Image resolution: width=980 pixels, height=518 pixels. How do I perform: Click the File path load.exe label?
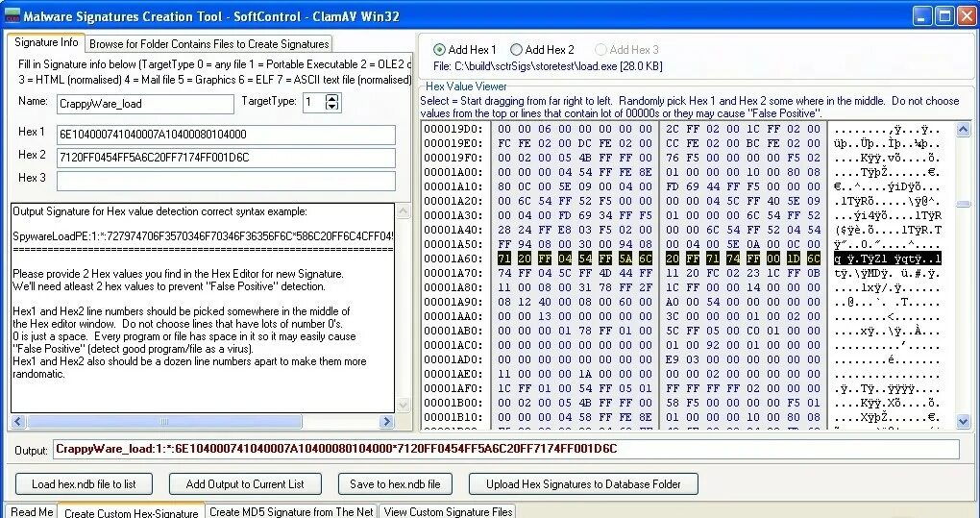point(548,65)
